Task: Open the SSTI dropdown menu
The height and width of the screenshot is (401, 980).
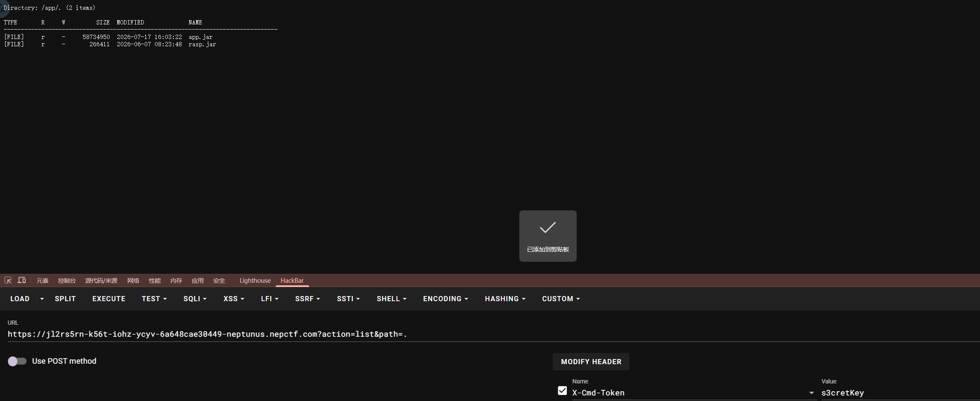Action: coord(348,299)
